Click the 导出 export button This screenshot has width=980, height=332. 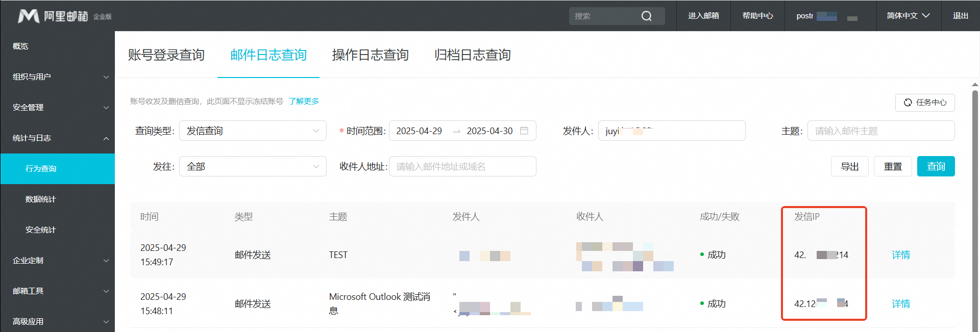(850, 166)
